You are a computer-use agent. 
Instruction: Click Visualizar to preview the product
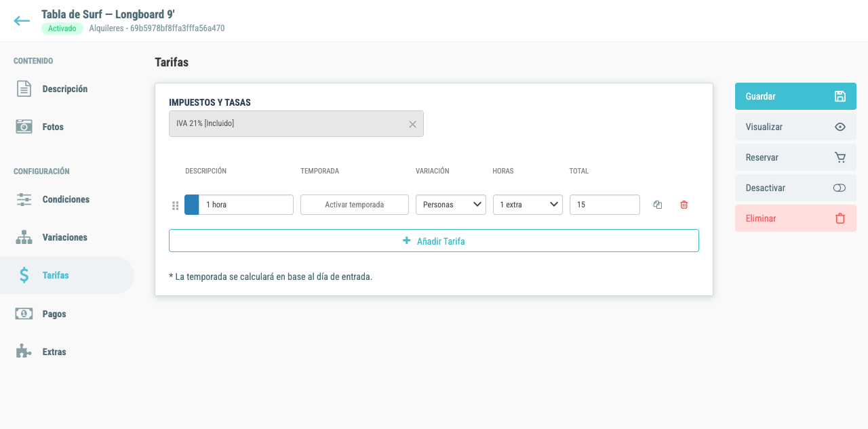(x=795, y=127)
